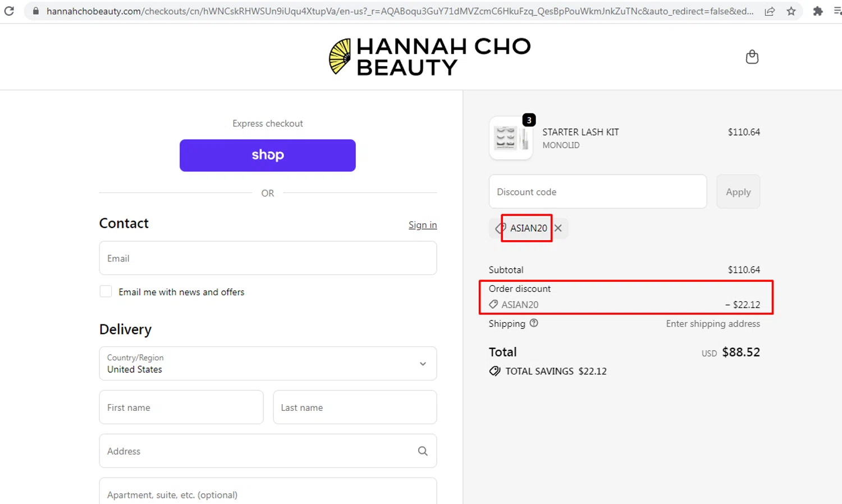Focus the Email input field
The image size is (842, 504).
(x=268, y=258)
